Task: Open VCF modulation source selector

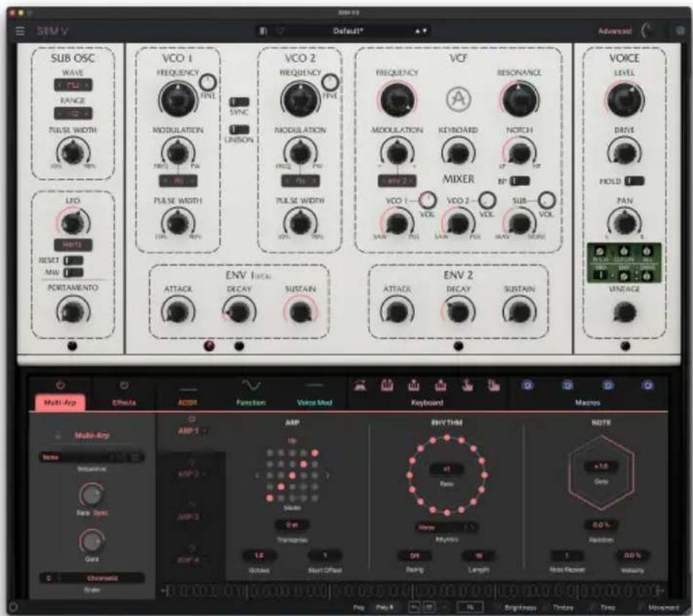Action: click(397, 180)
